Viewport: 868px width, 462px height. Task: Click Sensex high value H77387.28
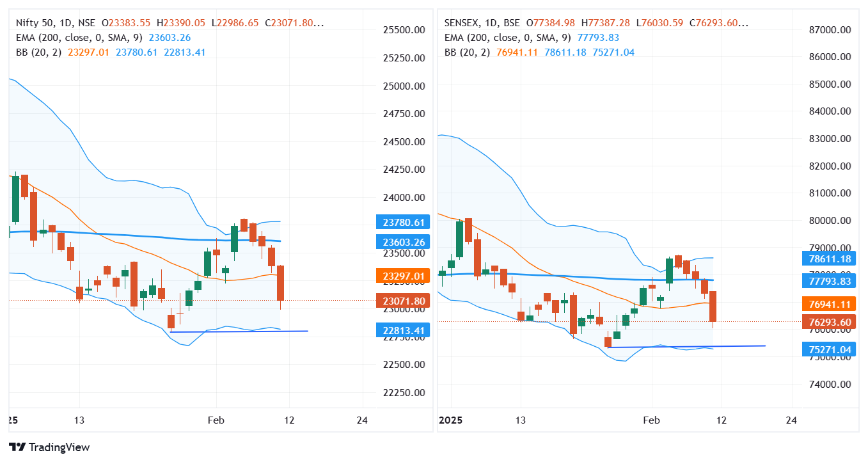(605, 23)
